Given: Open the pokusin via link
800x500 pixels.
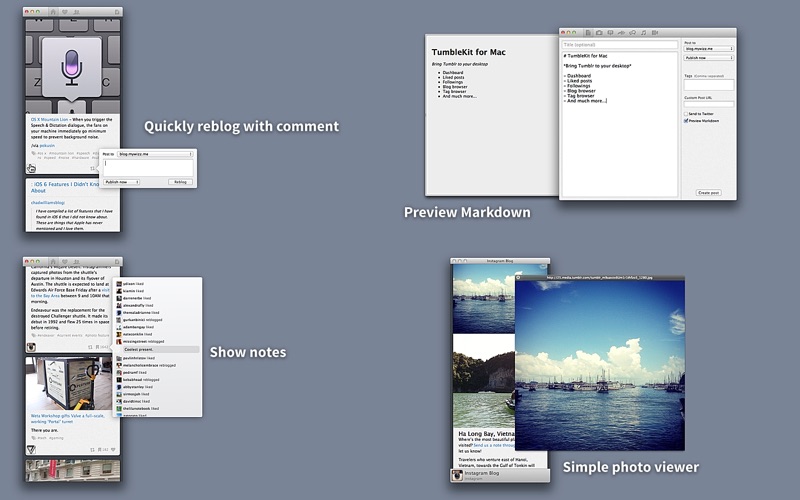Looking at the screenshot, I should tap(47, 145).
